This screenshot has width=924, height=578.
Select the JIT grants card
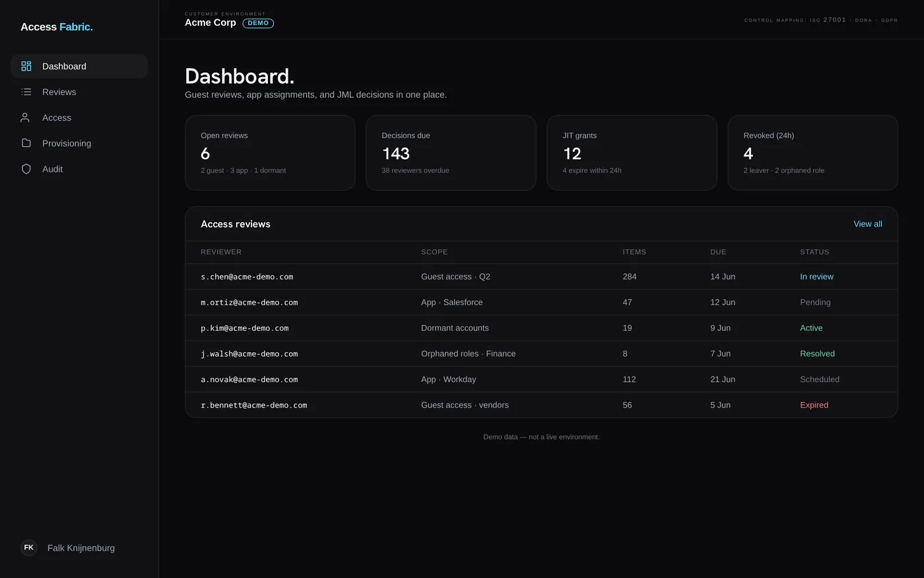(x=632, y=153)
